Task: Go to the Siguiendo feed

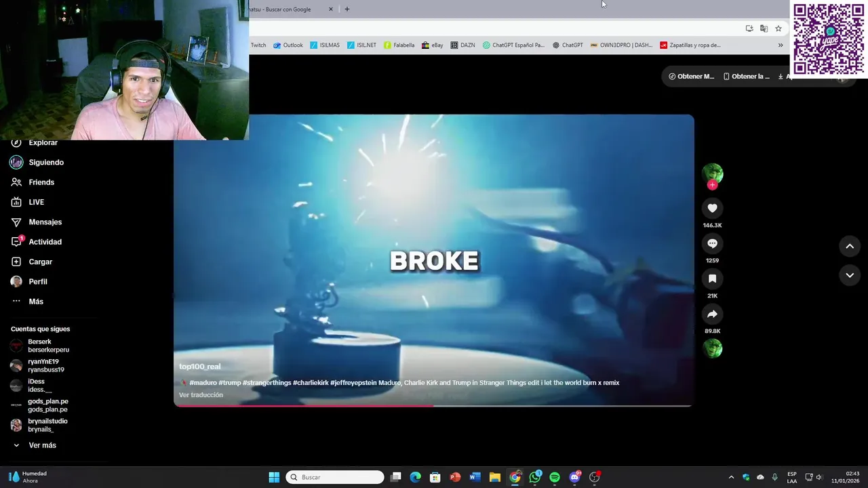Action: click(37, 163)
